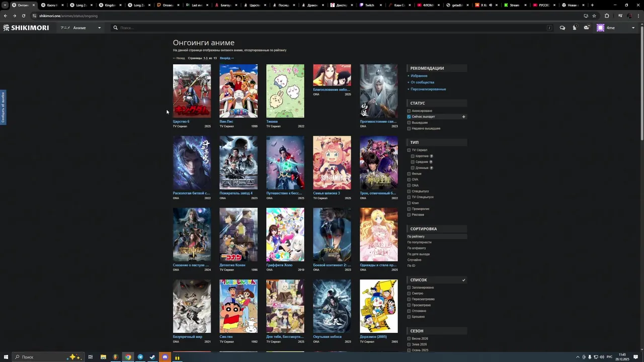Open browser extensions puzzle icon

pyautogui.click(x=607, y=16)
